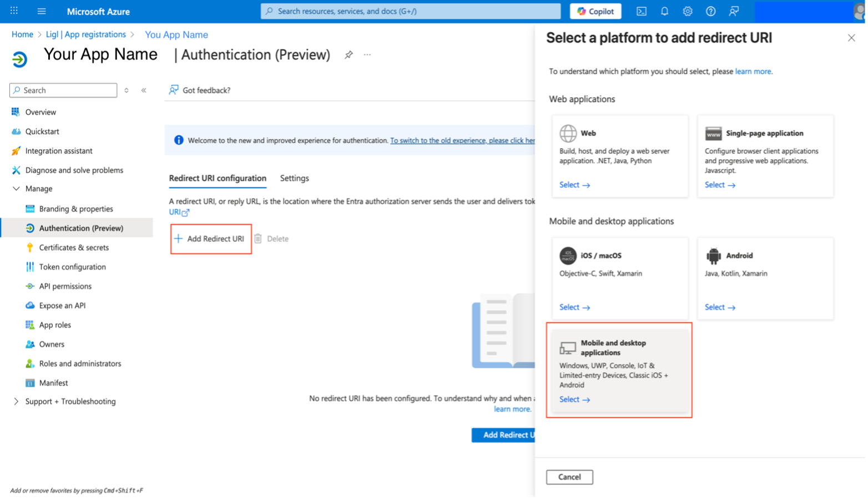Viewport: 868px width, 500px height.
Task: Click the Overview icon in sidebar
Action: [x=16, y=112]
